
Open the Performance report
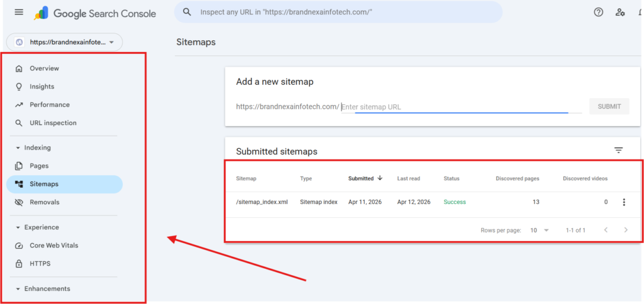click(49, 105)
